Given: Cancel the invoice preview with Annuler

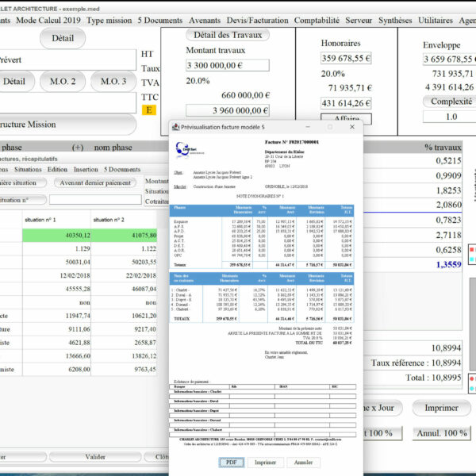Looking at the screenshot, I should point(303,463).
